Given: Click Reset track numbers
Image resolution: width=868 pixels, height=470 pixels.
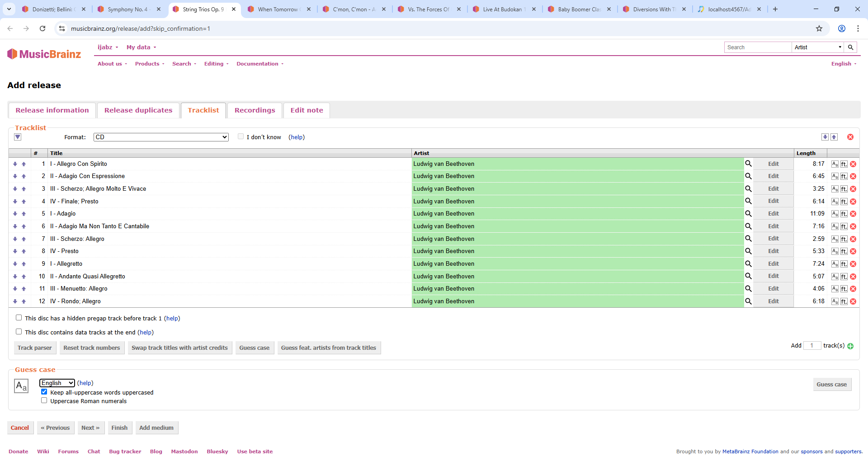Looking at the screenshot, I should 92,348.
